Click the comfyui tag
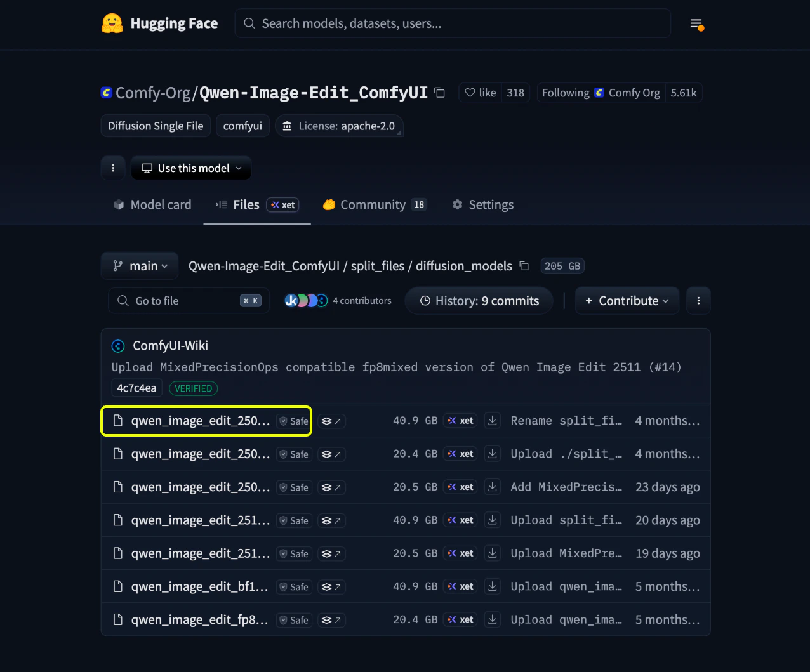810x672 pixels. click(242, 126)
